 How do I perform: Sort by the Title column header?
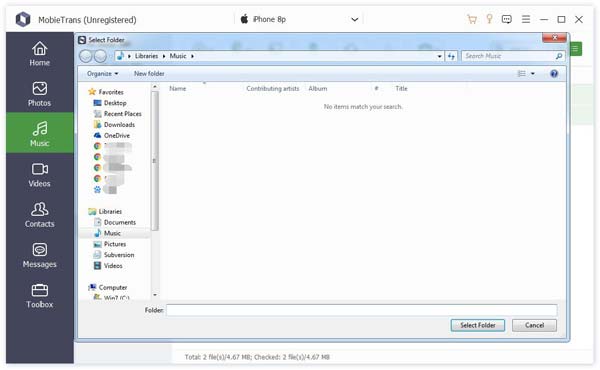coord(401,88)
